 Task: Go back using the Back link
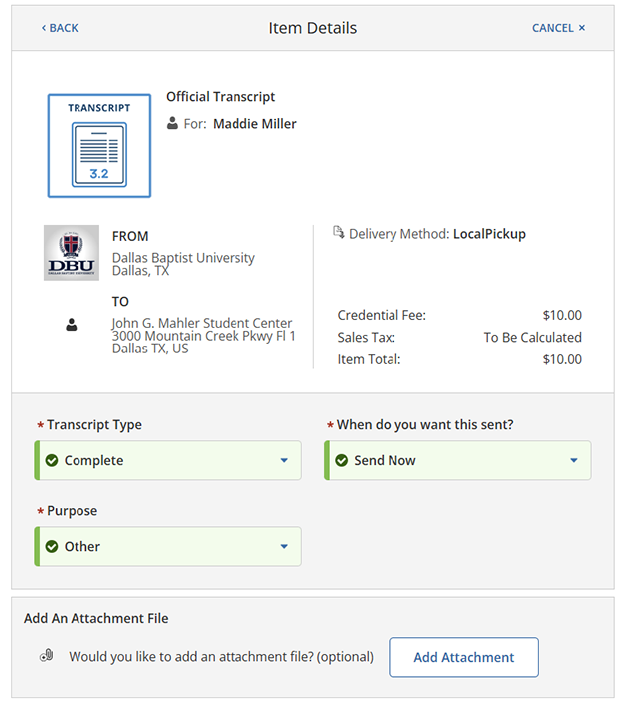(x=60, y=28)
